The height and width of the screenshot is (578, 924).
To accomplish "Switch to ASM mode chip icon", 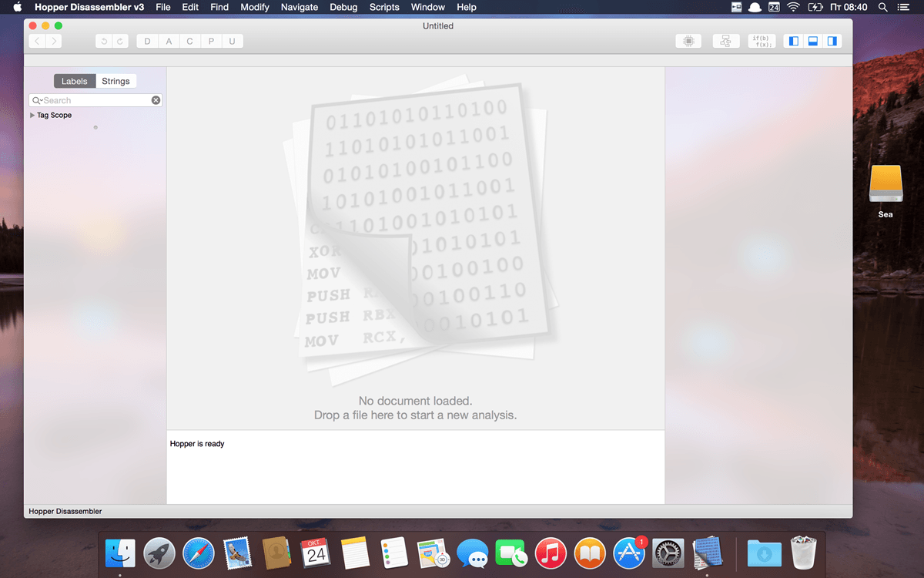I will tap(688, 41).
